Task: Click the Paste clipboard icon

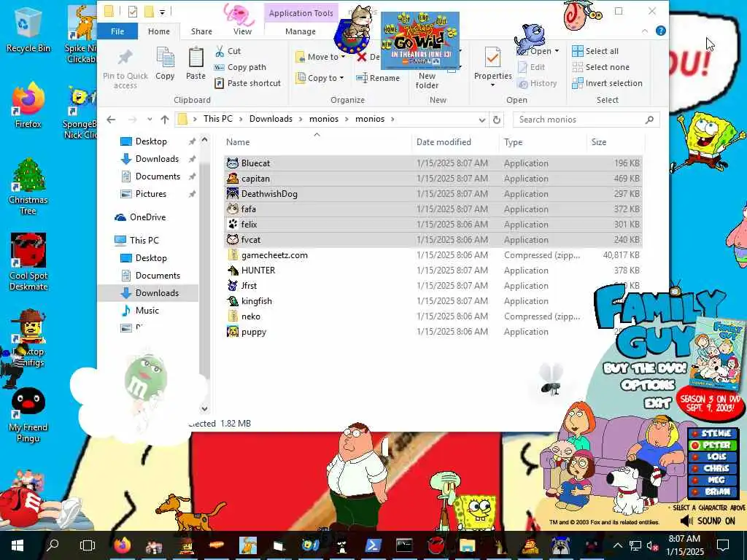Action: click(x=196, y=58)
